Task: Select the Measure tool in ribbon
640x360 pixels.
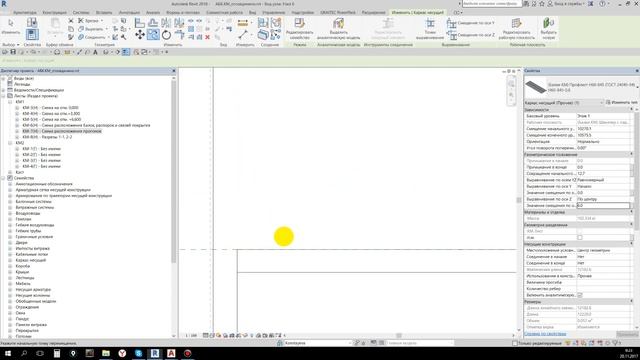Action: tap(242, 23)
